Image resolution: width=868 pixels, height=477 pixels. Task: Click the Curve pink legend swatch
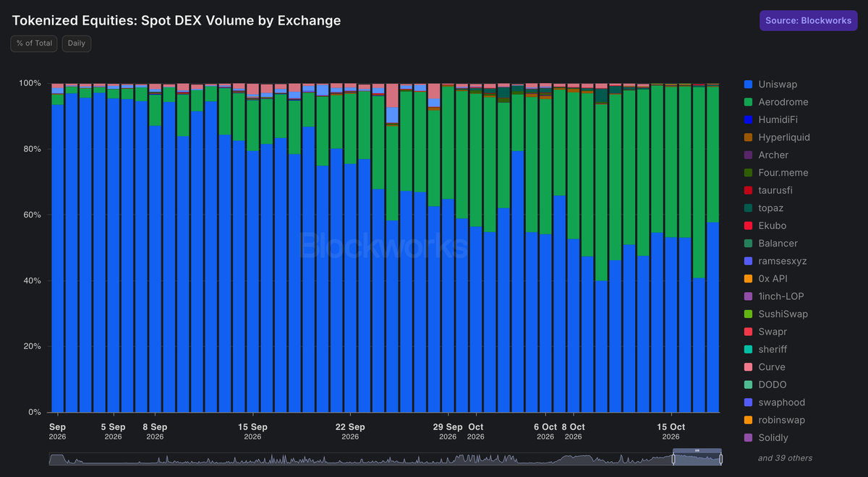(x=749, y=367)
